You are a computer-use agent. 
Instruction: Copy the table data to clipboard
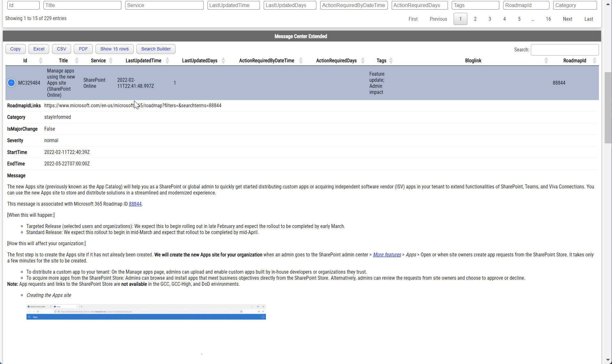15,49
